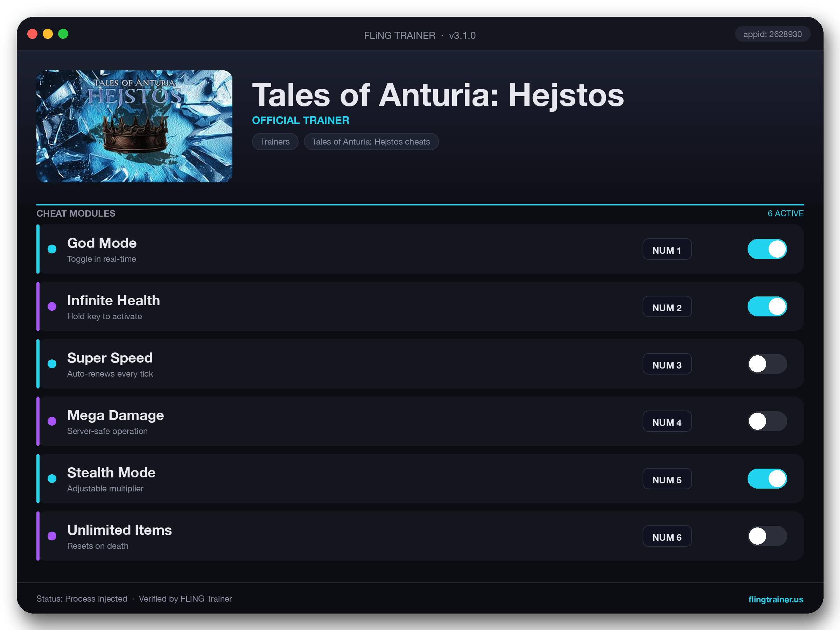Click the '6 ACTIVE' counter
840x630 pixels.
point(786,213)
